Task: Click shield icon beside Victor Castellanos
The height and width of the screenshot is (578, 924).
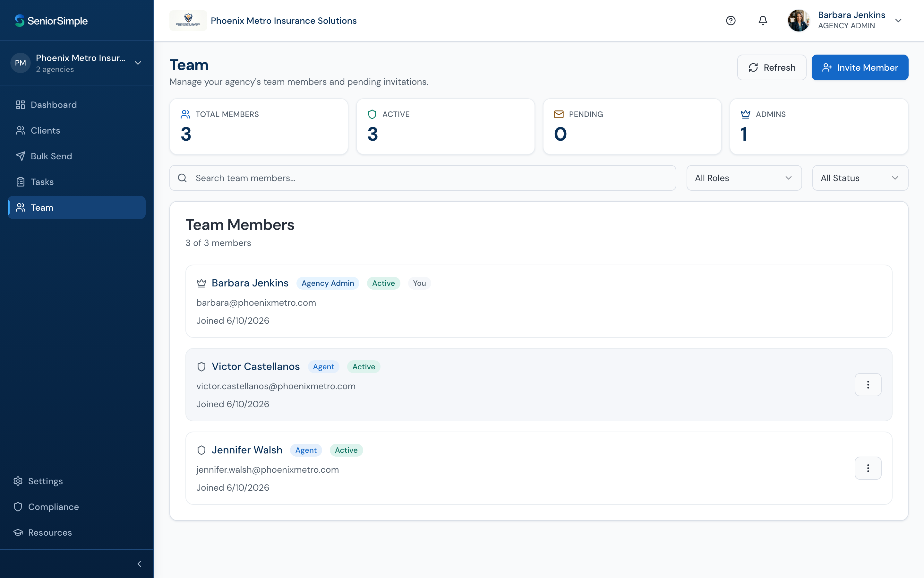Action: tap(201, 367)
